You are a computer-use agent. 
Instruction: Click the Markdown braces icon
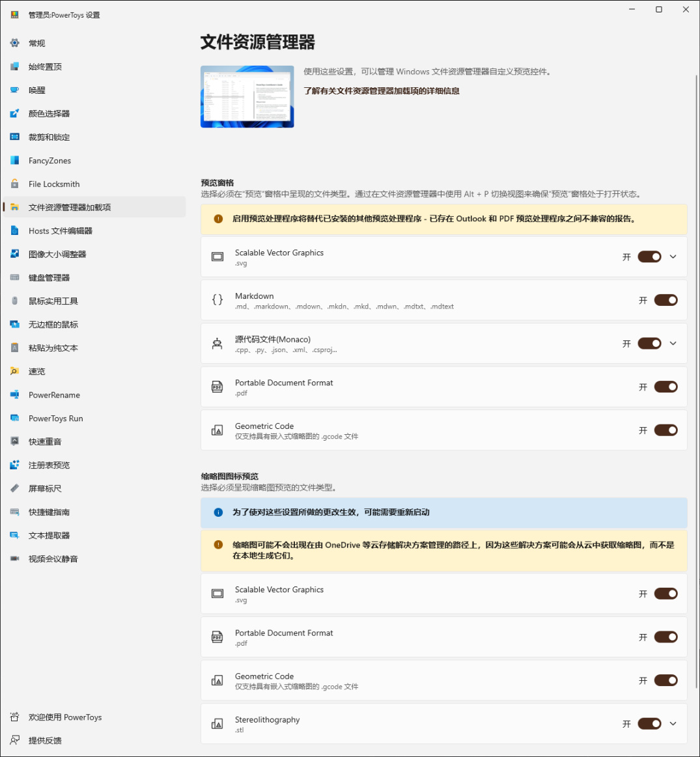point(217,300)
